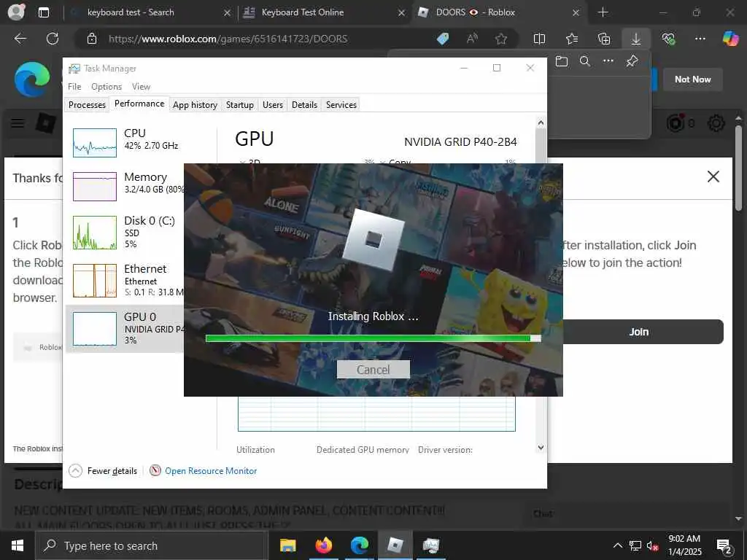The height and width of the screenshot is (560, 747).
Task: Open Edge Collections icon
Action: pyautogui.click(x=603, y=39)
